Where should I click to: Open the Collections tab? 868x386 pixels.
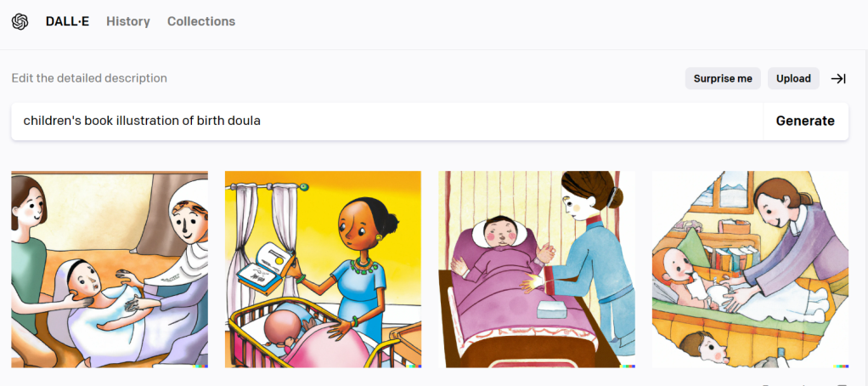(x=201, y=21)
